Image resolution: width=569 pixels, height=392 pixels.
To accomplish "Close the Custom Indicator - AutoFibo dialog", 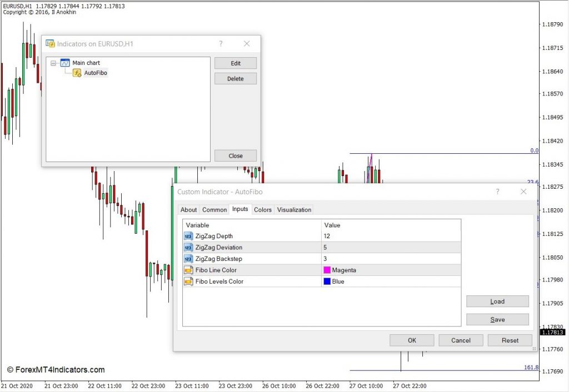I will [x=523, y=192].
